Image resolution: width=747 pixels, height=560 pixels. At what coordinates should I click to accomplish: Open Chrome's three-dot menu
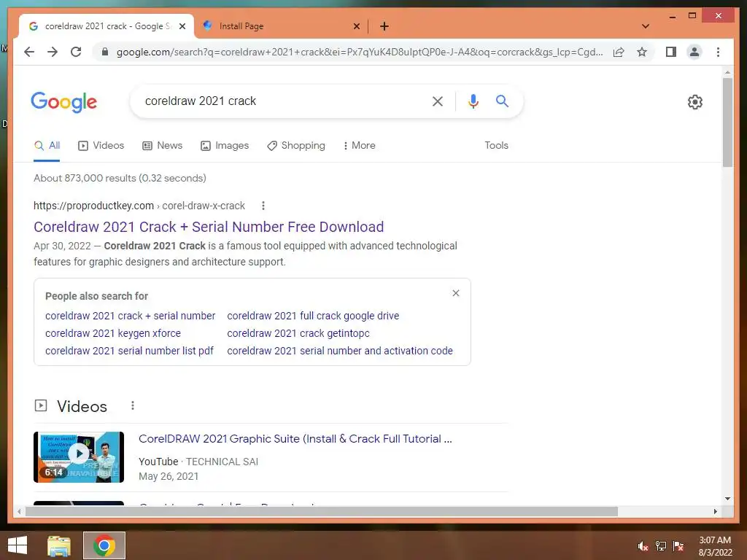click(x=718, y=52)
